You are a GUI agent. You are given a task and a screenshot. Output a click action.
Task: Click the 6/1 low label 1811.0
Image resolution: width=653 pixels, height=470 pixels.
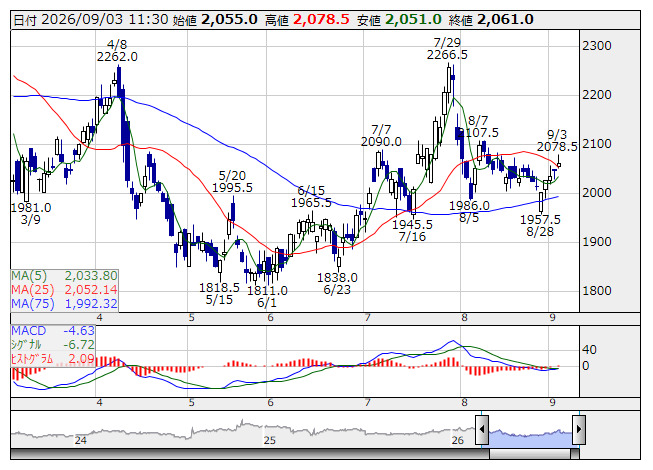click(267, 291)
